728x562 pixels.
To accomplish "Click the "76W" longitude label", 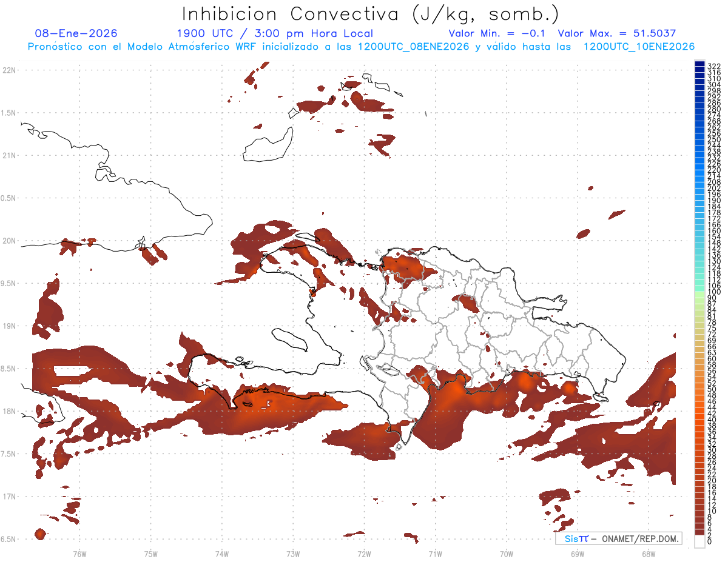I will [79, 554].
